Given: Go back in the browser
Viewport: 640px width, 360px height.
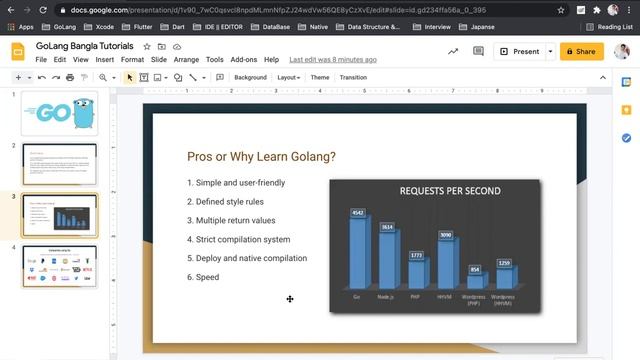Looking at the screenshot, I should click(x=11, y=10).
